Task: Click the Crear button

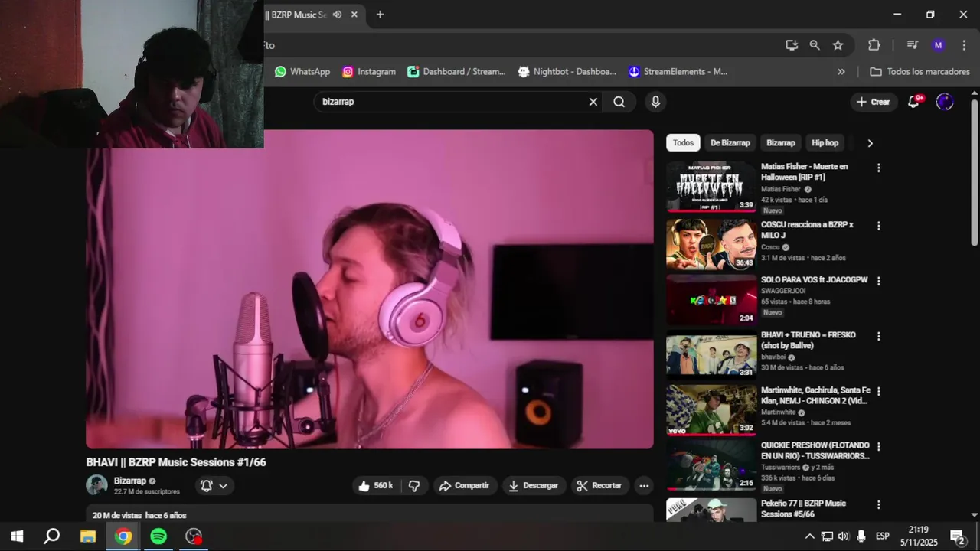Action: [x=874, y=102]
